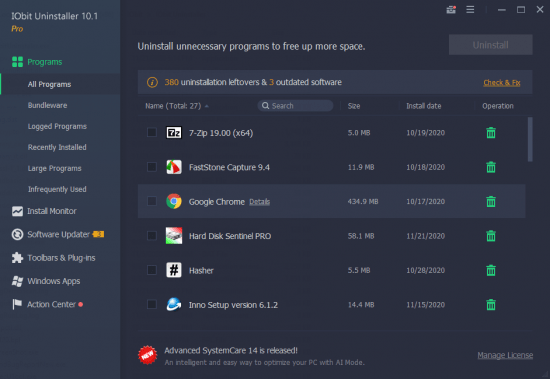Click the trash icon for Inno Setup

tap(491, 305)
